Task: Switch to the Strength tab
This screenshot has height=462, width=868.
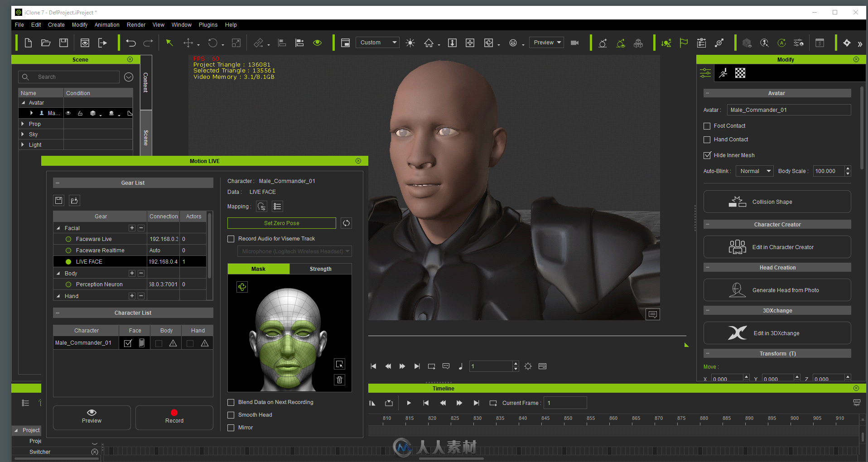Action: point(321,269)
